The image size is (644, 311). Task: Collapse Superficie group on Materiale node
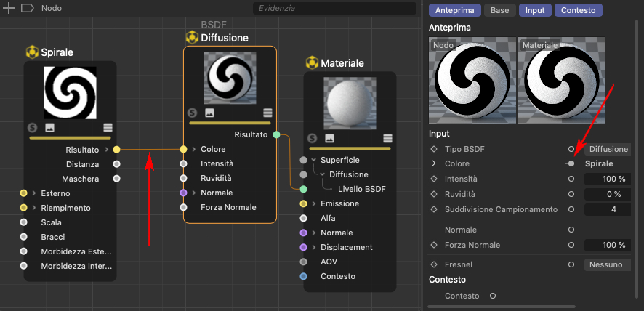[313, 160]
